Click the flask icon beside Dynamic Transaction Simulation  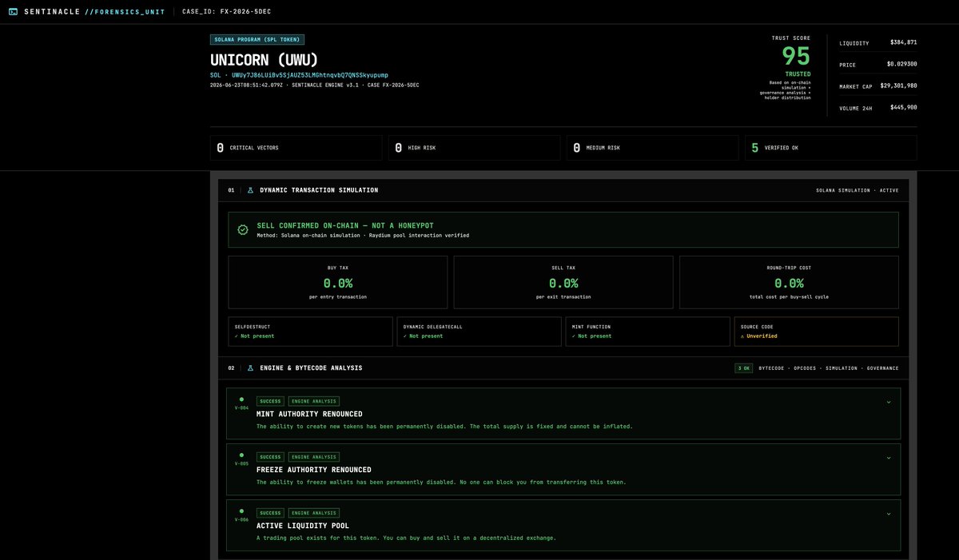[250, 190]
